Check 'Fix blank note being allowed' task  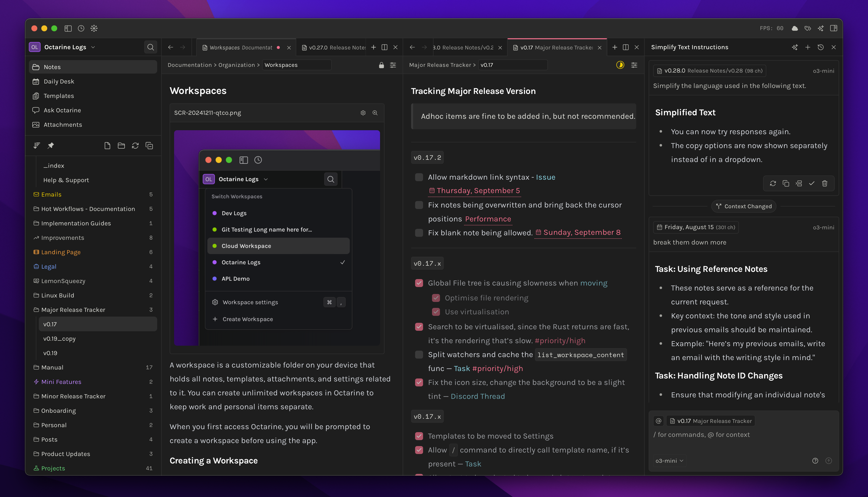(419, 233)
